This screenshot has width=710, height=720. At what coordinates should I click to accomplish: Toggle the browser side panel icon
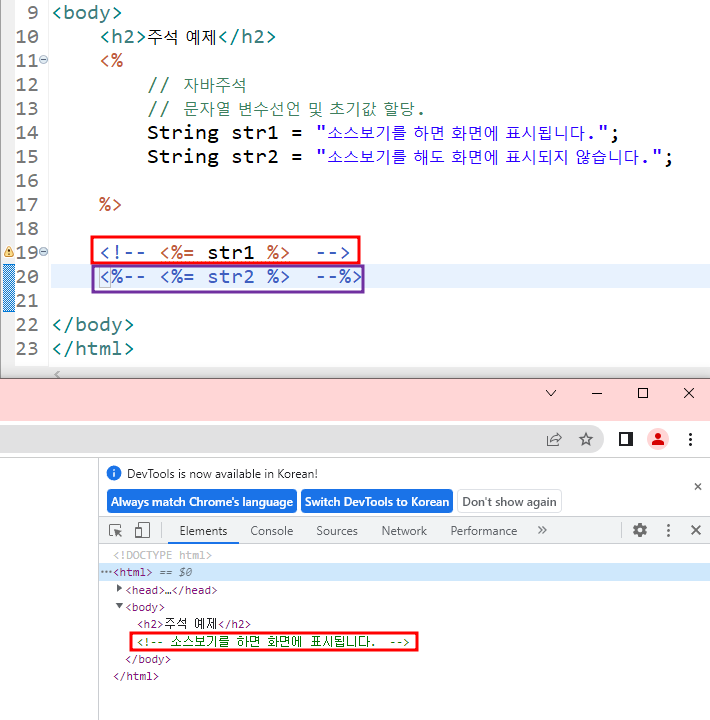[625, 439]
